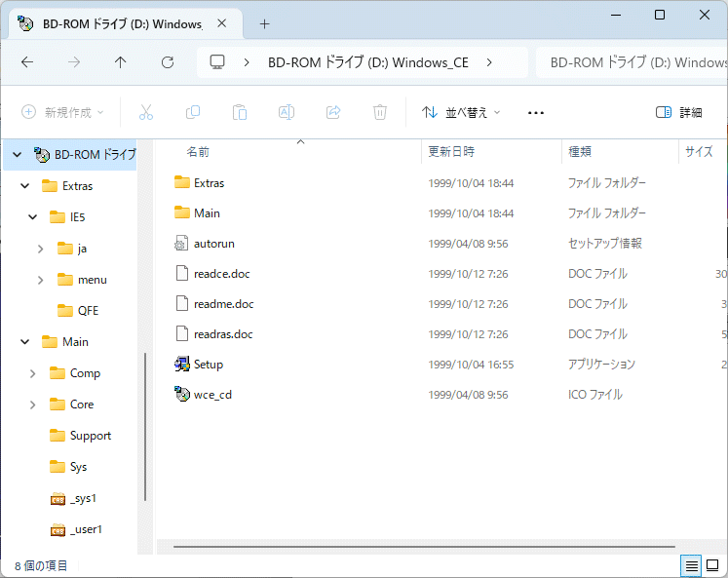This screenshot has width=728, height=578.
Task: Click the search box for BD-ROM drive
Action: 632,62
